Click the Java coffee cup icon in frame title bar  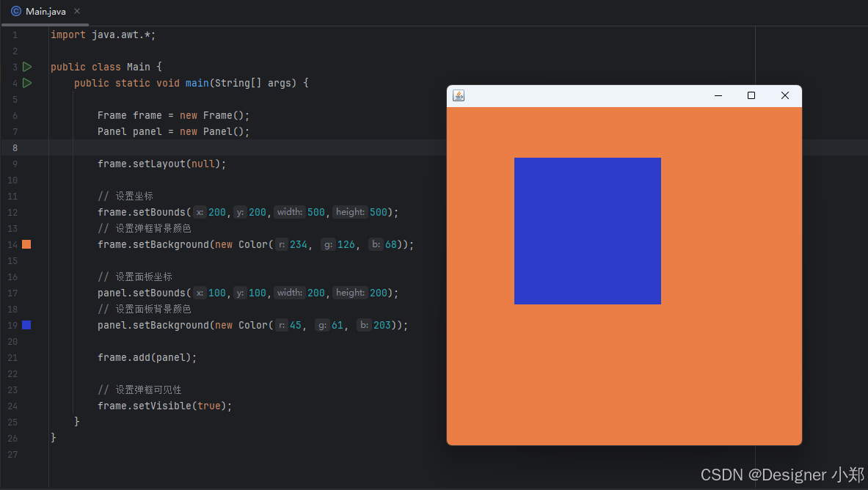coord(459,95)
